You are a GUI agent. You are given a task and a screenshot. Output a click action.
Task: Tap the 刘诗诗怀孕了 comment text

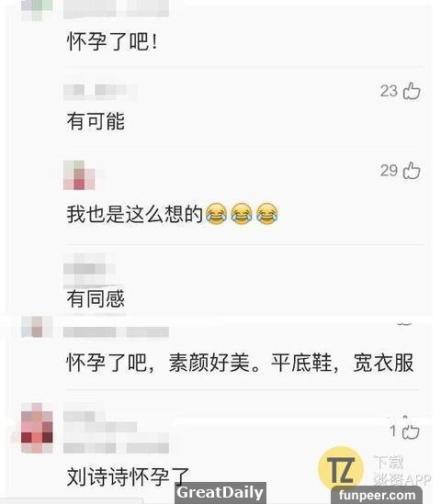(x=128, y=476)
